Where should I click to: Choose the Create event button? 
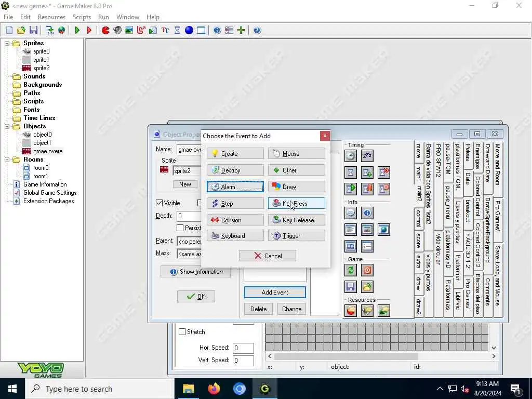(235, 153)
